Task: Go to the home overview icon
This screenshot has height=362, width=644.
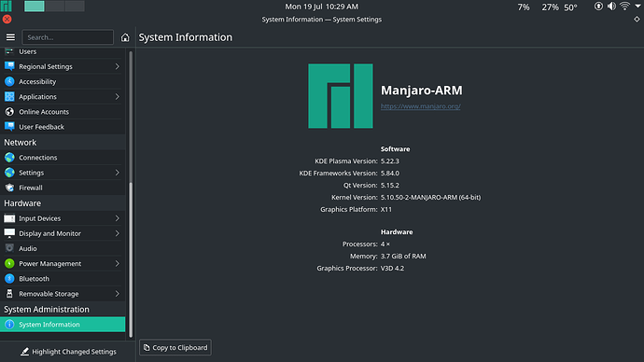Action: click(x=125, y=37)
